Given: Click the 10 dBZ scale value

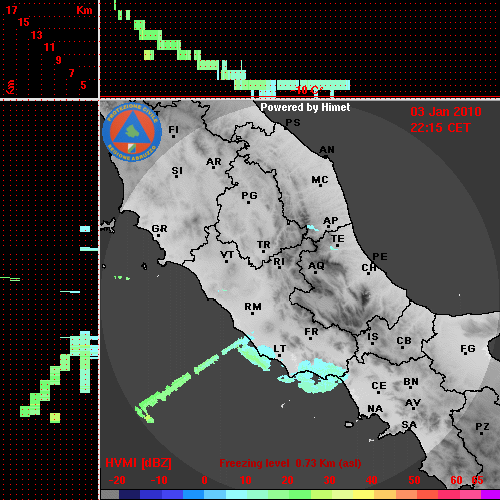Looking at the screenshot, I should 246,480.
